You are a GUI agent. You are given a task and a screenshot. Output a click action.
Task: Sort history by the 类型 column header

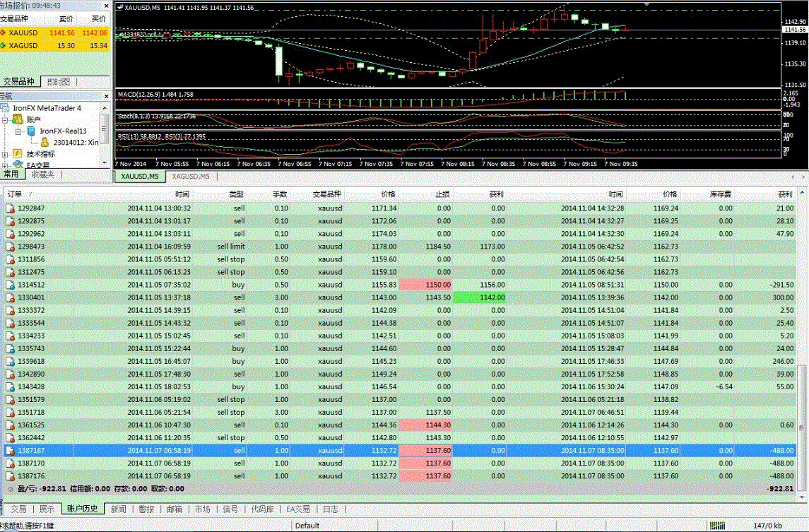(220, 194)
